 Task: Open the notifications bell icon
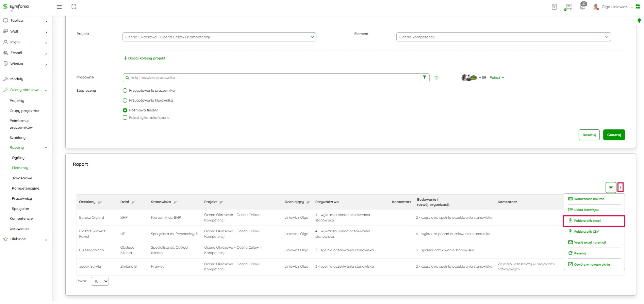click(582, 7)
